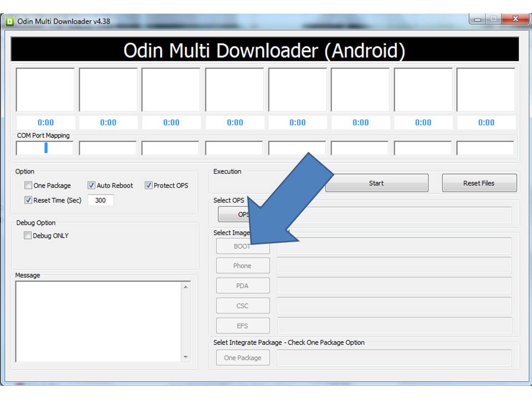532x399 pixels.
Task: Click the PDA file path field
Action: tap(396, 285)
